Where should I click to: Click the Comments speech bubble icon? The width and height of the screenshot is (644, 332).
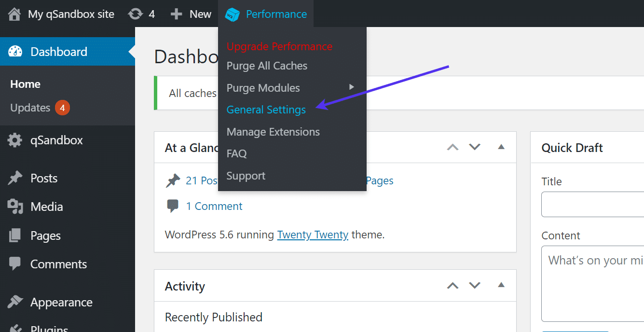(x=15, y=264)
